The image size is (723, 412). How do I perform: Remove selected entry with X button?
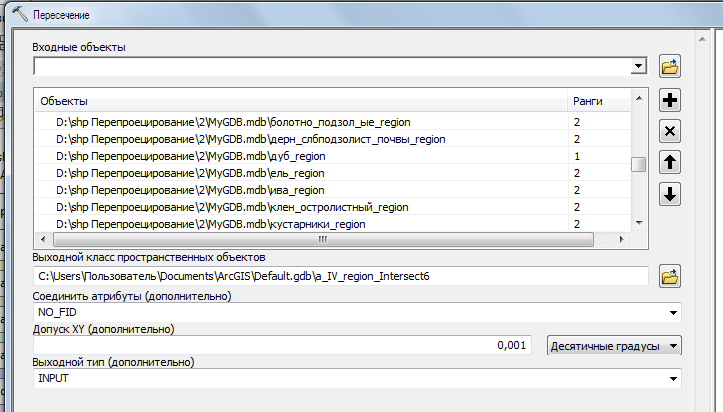click(x=670, y=132)
